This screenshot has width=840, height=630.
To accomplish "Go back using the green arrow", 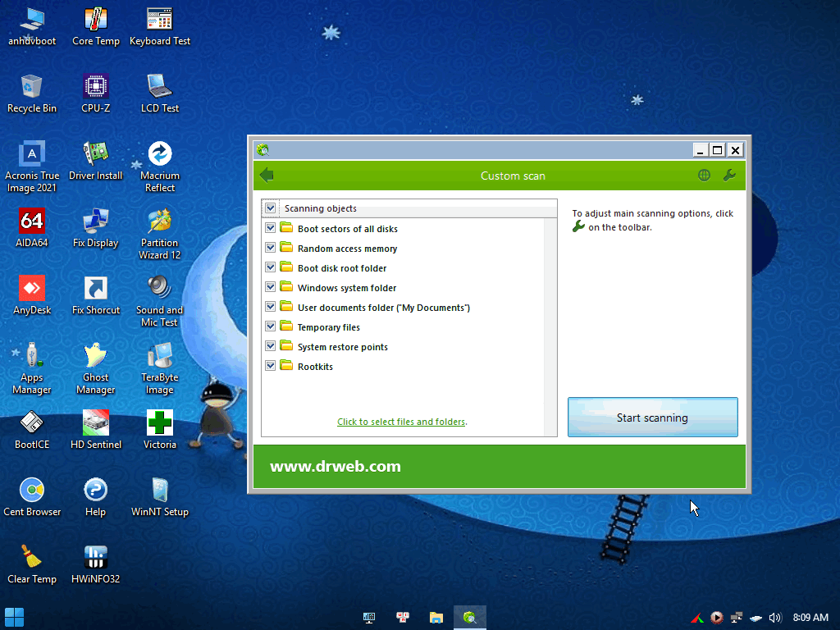I will (267, 176).
